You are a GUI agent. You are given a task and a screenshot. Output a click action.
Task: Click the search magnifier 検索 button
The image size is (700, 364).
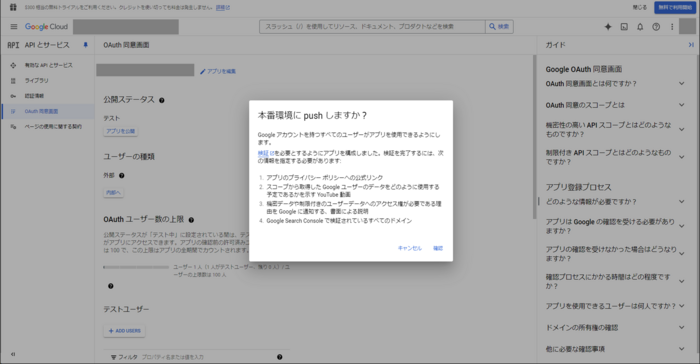pos(499,27)
